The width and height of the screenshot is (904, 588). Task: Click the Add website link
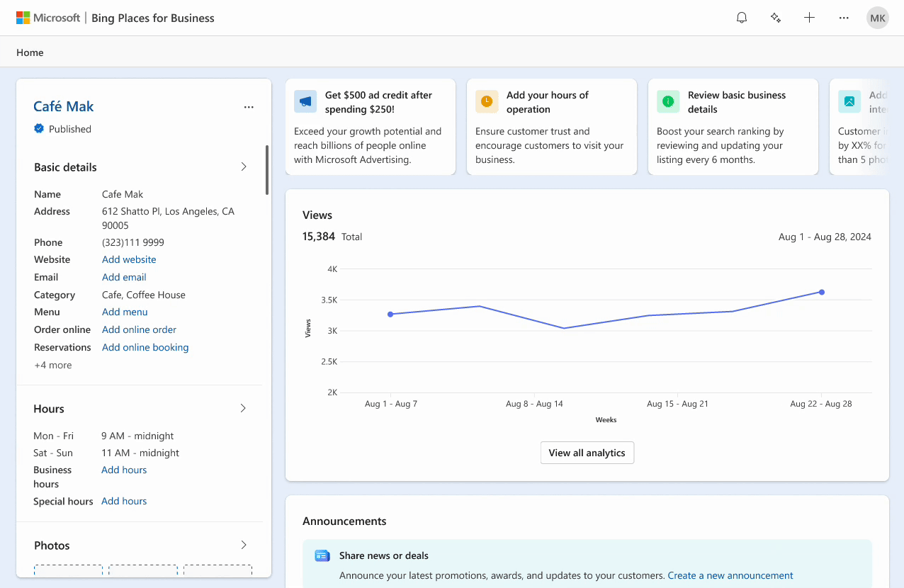pyautogui.click(x=129, y=259)
